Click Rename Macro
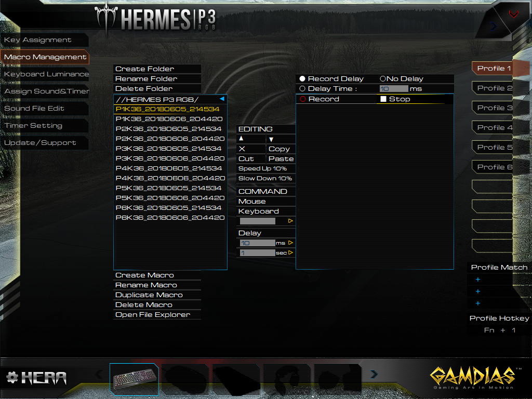532x399 pixels. click(x=157, y=285)
